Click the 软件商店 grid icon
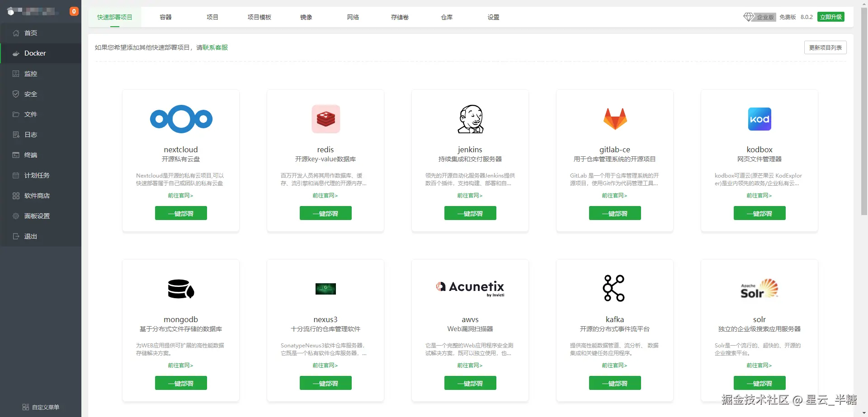The image size is (868, 417). [16, 196]
